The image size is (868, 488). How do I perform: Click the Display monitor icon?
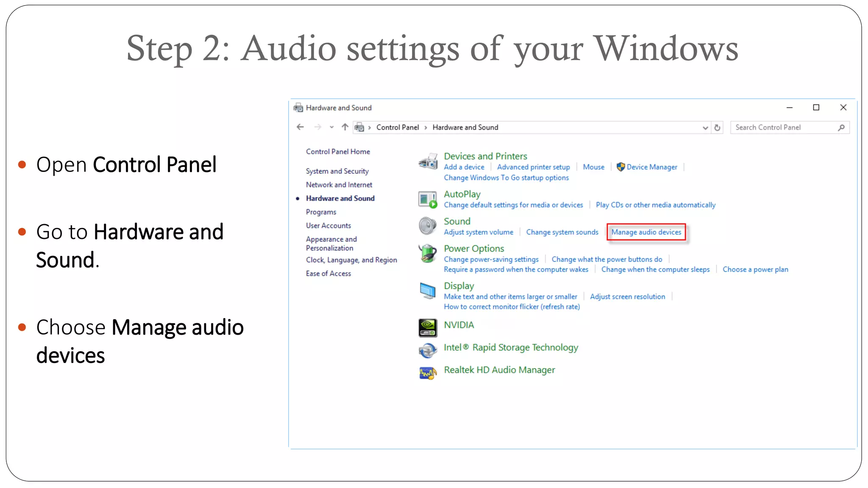click(x=428, y=291)
